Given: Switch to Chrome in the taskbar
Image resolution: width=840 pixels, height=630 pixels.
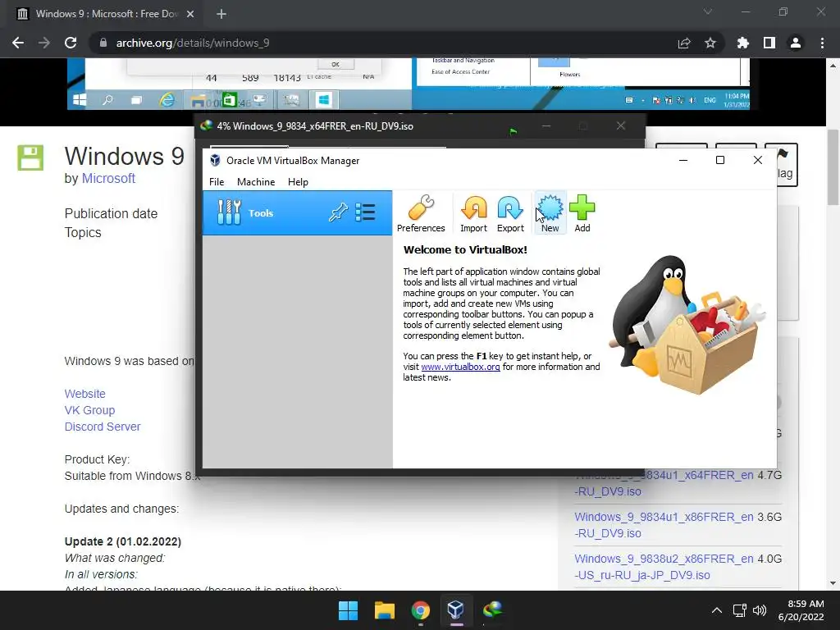Looking at the screenshot, I should click(x=421, y=610).
